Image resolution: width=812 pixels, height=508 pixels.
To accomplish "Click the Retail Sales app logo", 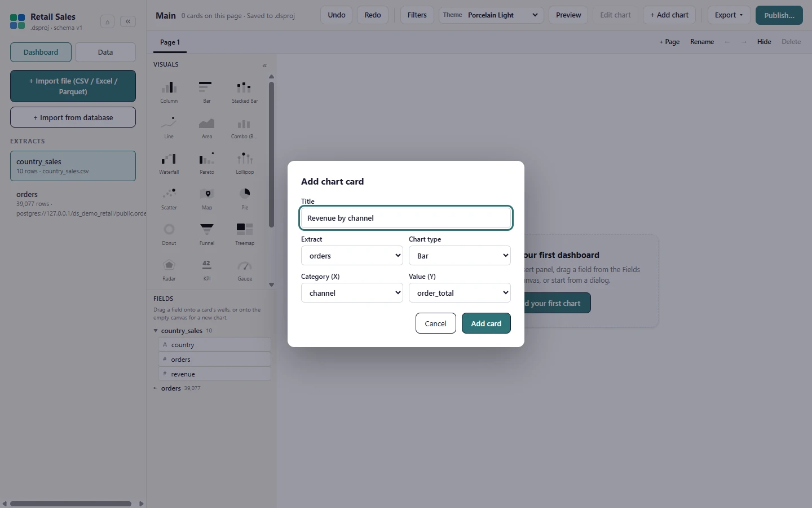I will click(x=17, y=21).
